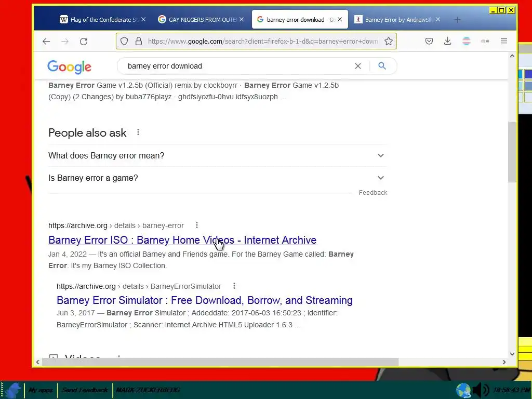The height and width of the screenshot is (399, 532).
Task: Click the horizontal scrollbar right arrow
Action: point(504,362)
